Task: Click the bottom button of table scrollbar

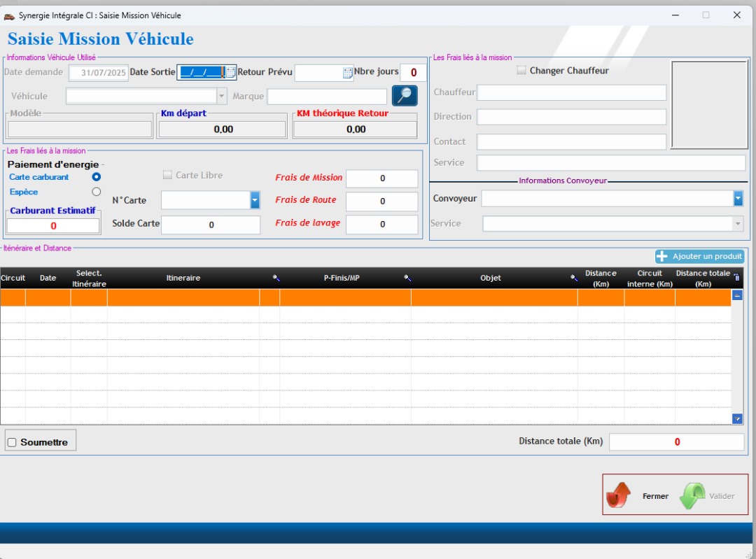Action: pyautogui.click(x=737, y=418)
